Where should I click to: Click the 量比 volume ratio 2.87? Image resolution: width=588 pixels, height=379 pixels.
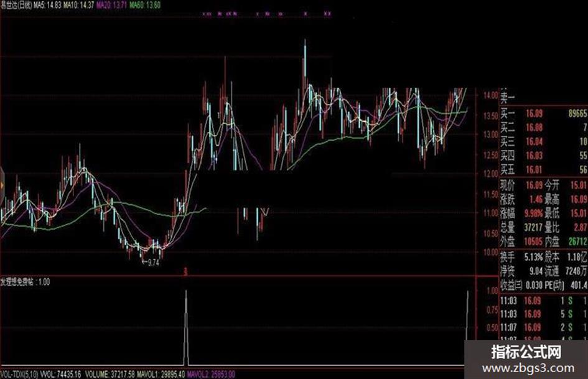point(581,227)
